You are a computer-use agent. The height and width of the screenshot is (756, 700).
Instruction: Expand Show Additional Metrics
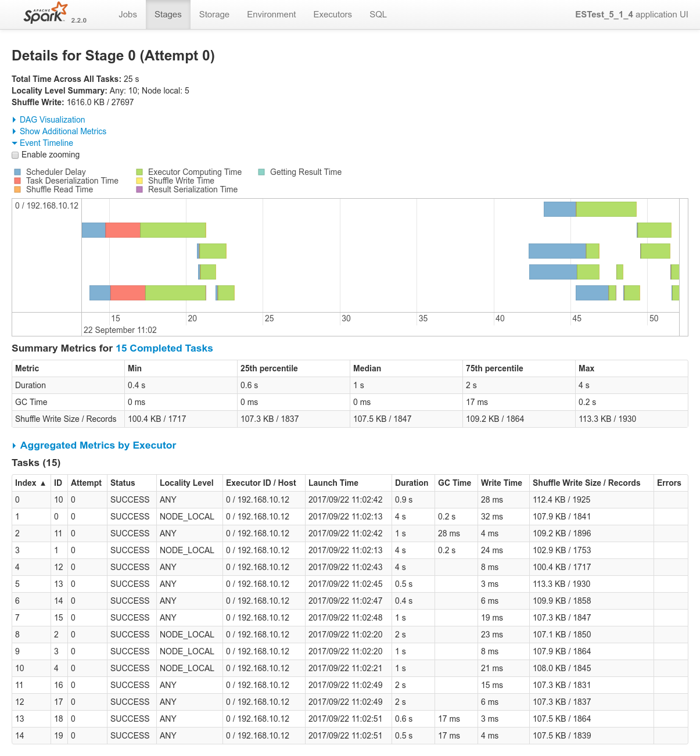click(63, 131)
